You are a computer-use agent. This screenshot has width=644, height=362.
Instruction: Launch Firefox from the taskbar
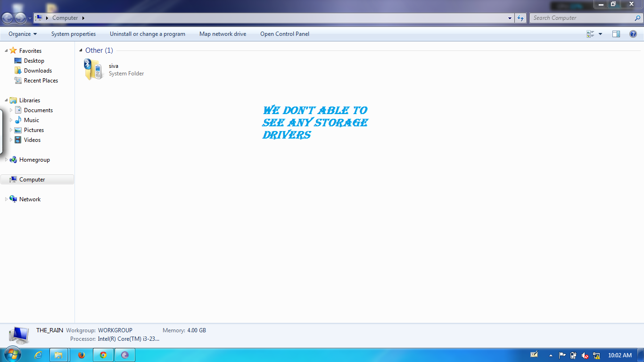(81, 355)
